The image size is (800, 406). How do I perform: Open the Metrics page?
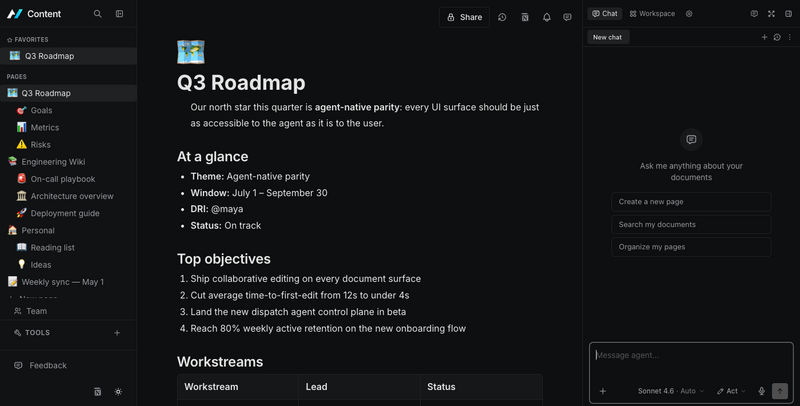pos(68,128)
